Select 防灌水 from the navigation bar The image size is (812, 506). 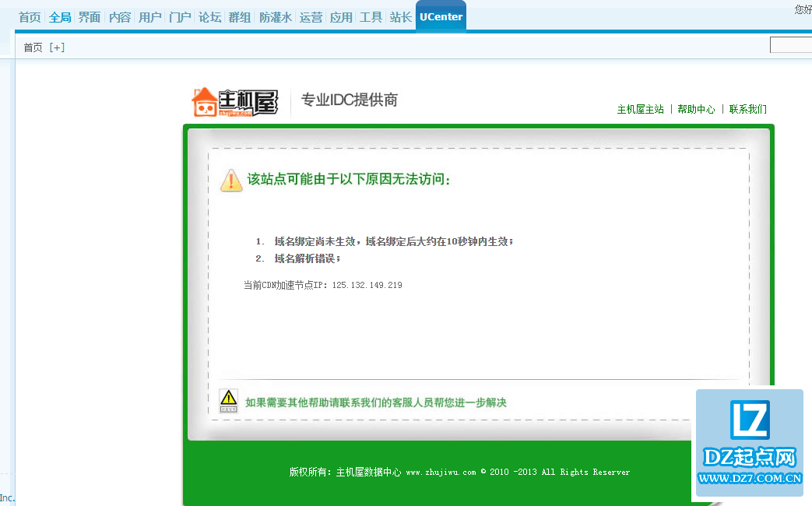coord(276,17)
